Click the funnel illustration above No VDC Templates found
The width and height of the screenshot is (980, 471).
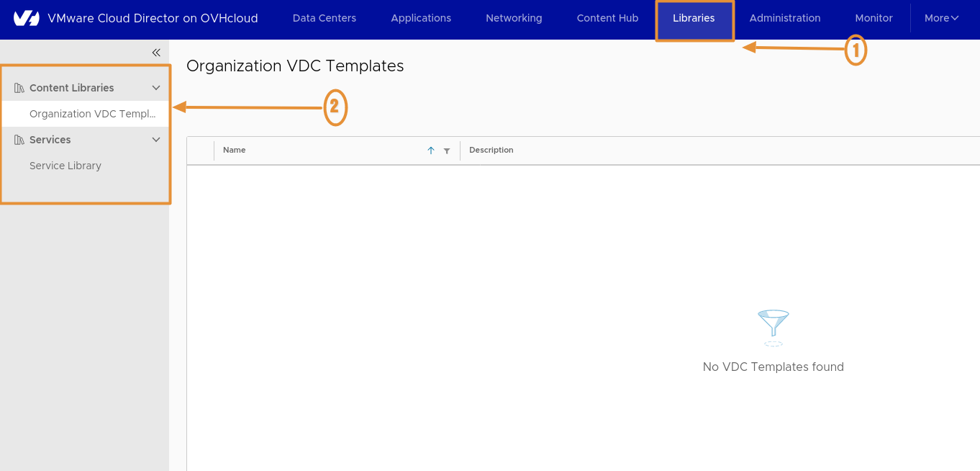tap(773, 328)
